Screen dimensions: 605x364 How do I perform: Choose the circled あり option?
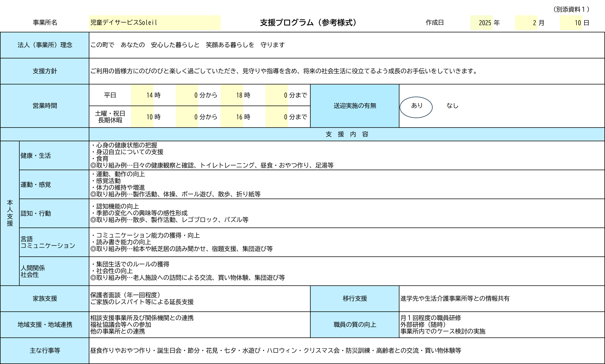pos(416,107)
